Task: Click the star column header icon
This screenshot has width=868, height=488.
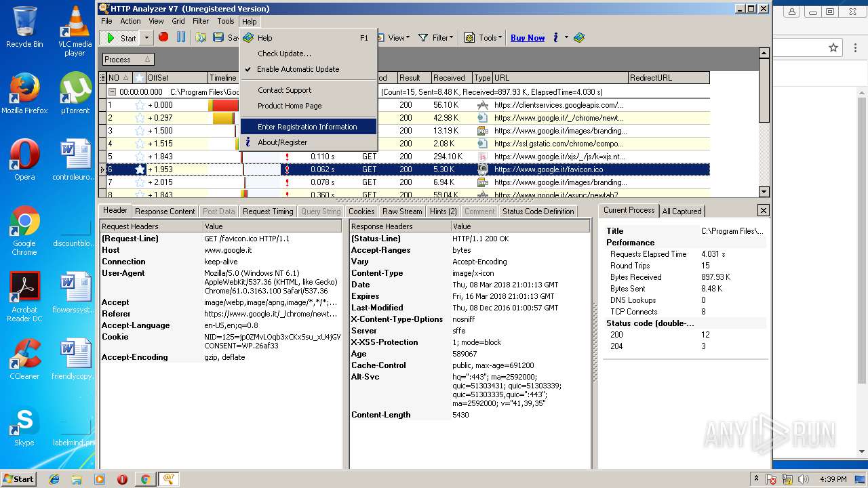Action: coord(140,78)
